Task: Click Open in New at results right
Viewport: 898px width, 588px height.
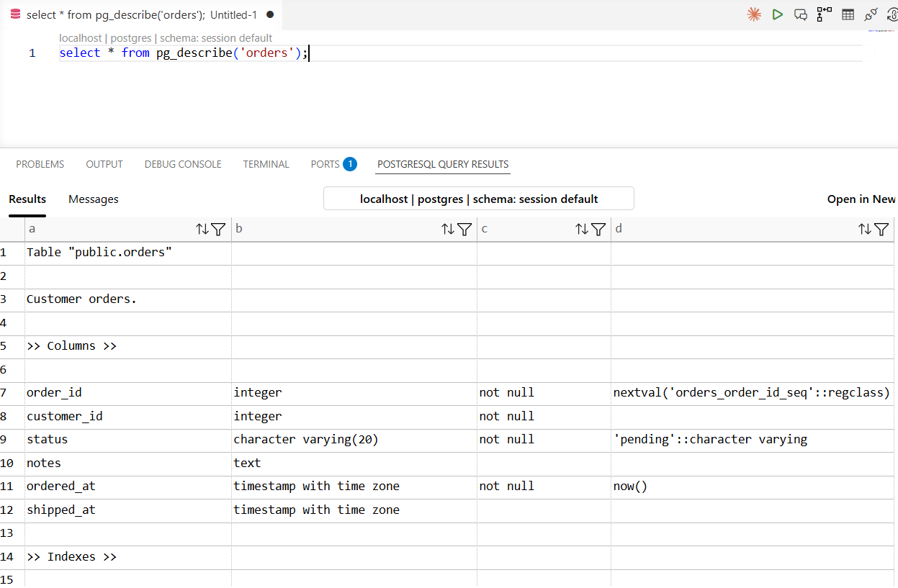Action: (861, 199)
